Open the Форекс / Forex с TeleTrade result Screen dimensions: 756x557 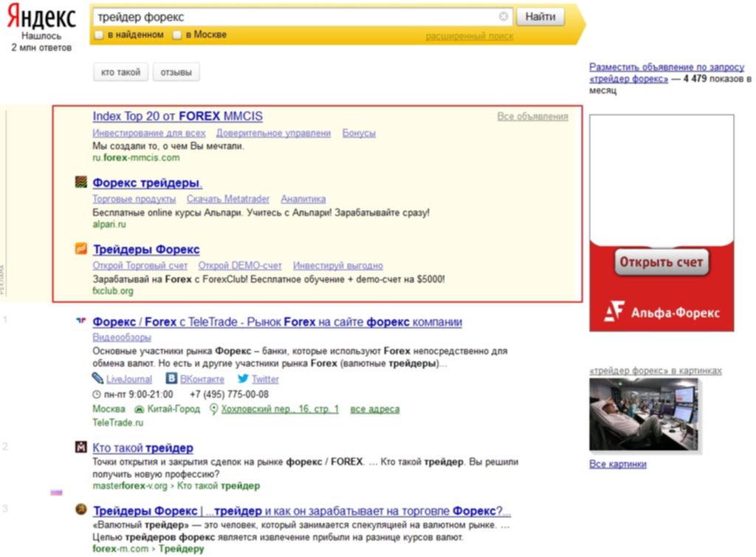point(278,321)
